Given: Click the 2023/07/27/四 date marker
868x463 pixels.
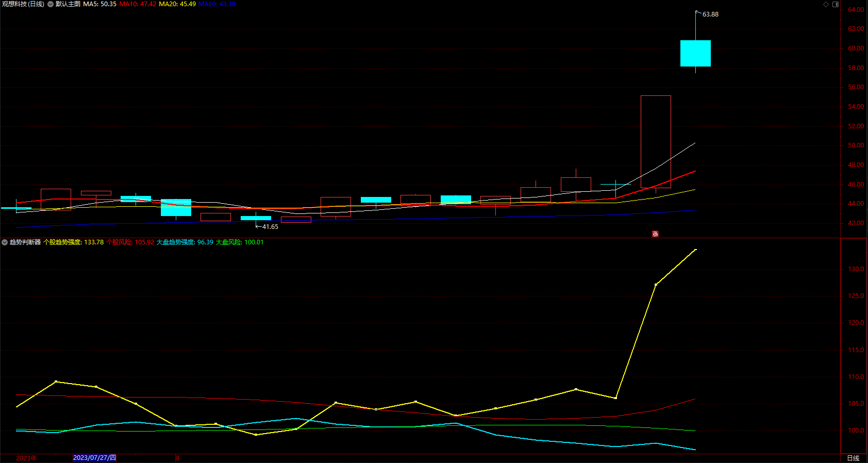Looking at the screenshot, I should [94, 458].
